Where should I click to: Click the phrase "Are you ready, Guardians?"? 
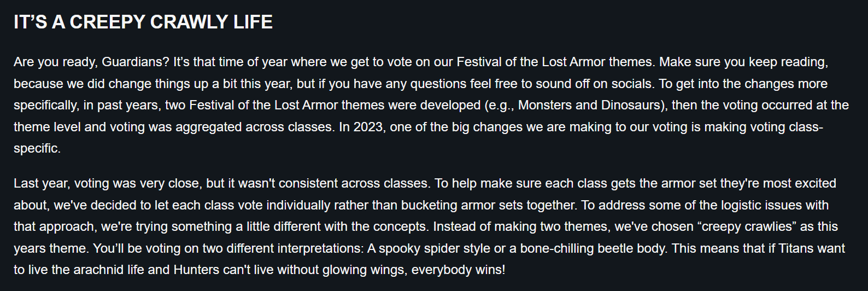tap(91, 62)
